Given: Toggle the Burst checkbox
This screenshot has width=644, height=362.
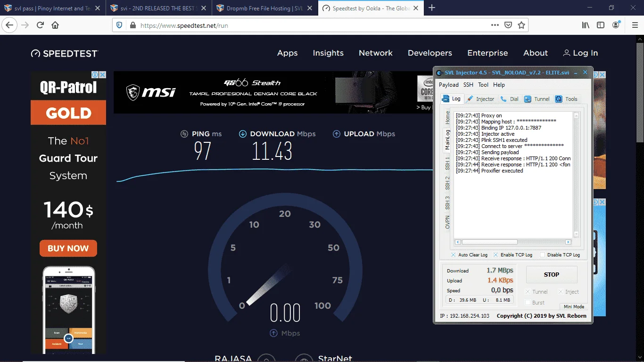Looking at the screenshot, I should click(x=528, y=303).
